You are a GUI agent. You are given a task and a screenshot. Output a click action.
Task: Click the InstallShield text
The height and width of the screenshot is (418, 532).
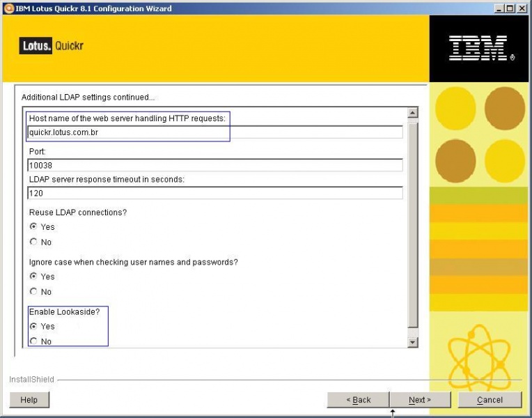[31, 379]
